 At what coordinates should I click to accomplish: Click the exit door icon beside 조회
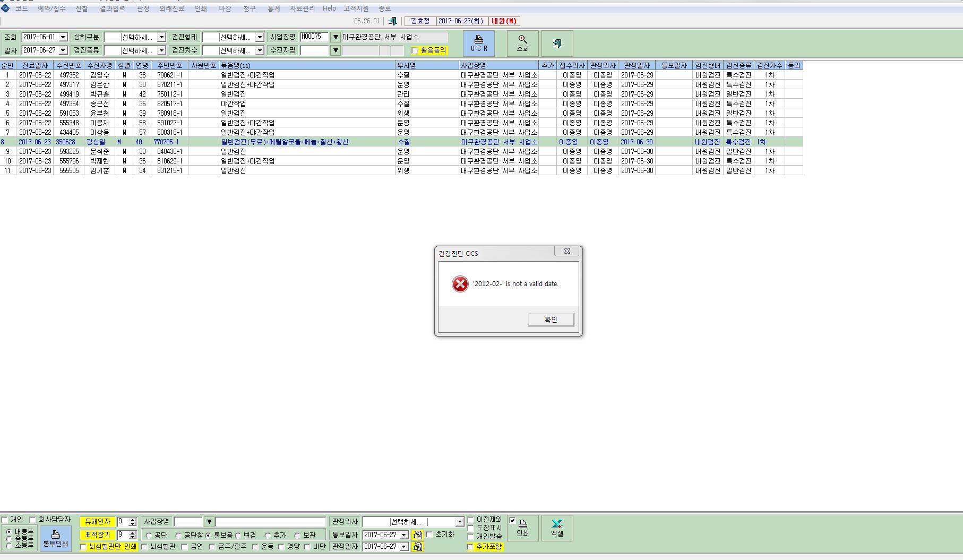pos(557,43)
